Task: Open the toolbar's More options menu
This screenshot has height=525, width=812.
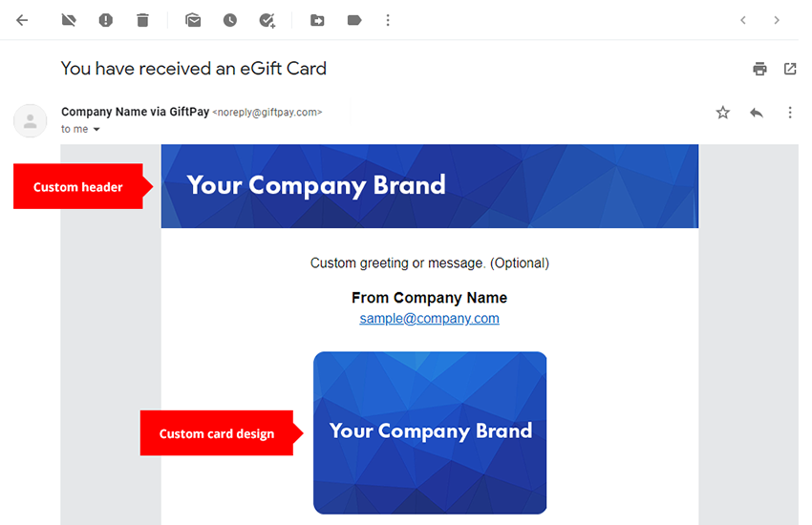Action: (388, 20)
